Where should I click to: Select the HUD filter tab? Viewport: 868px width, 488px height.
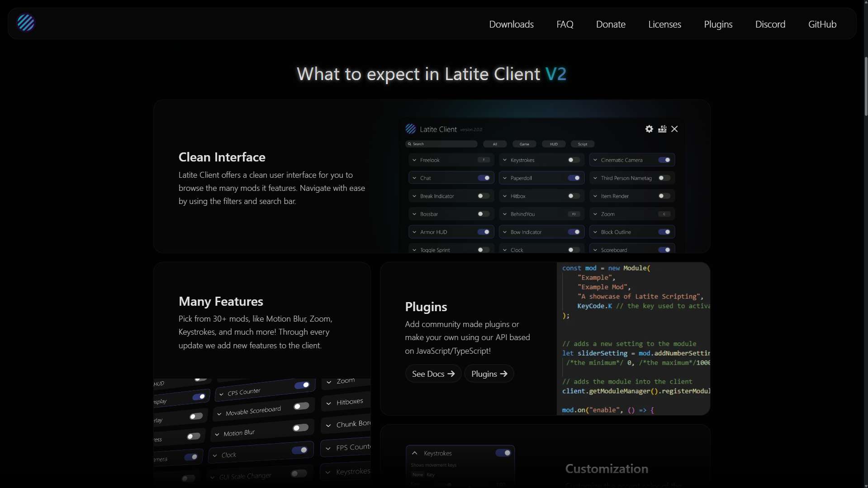pyautogui.click(x=554, y=144)
